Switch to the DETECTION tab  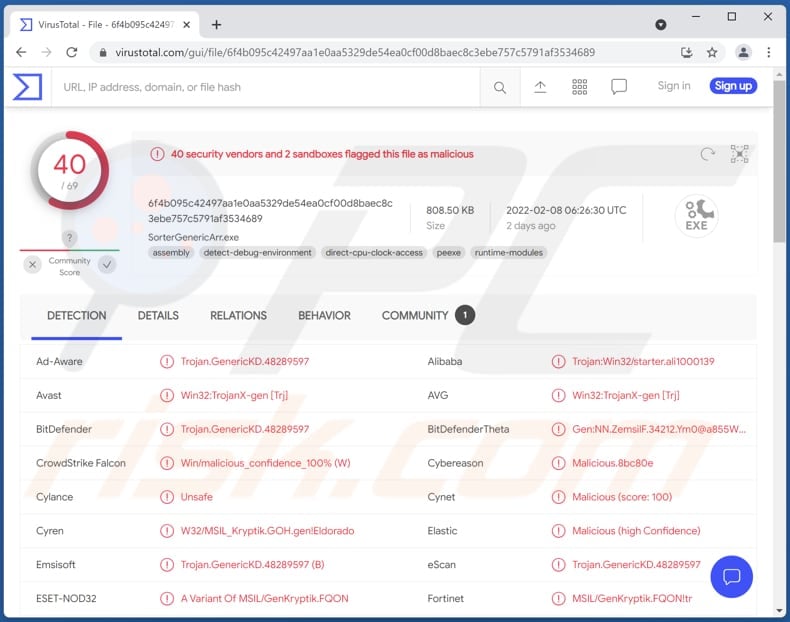pos(77,316)
